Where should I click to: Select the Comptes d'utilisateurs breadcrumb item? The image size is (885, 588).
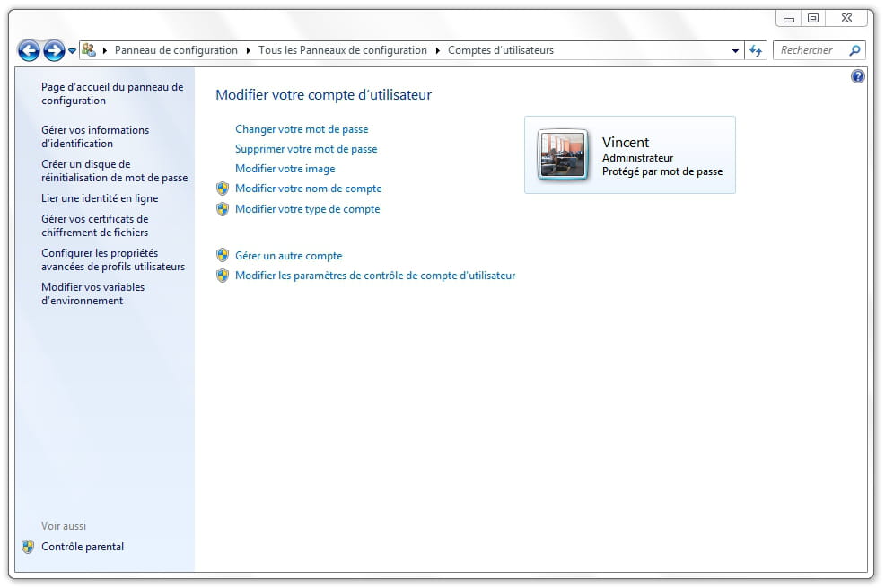[501, 50]
